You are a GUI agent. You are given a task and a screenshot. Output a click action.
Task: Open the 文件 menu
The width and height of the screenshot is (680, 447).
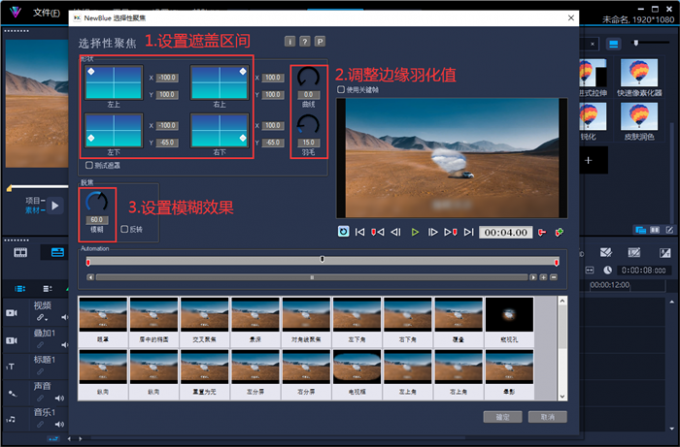pos(46,13)
